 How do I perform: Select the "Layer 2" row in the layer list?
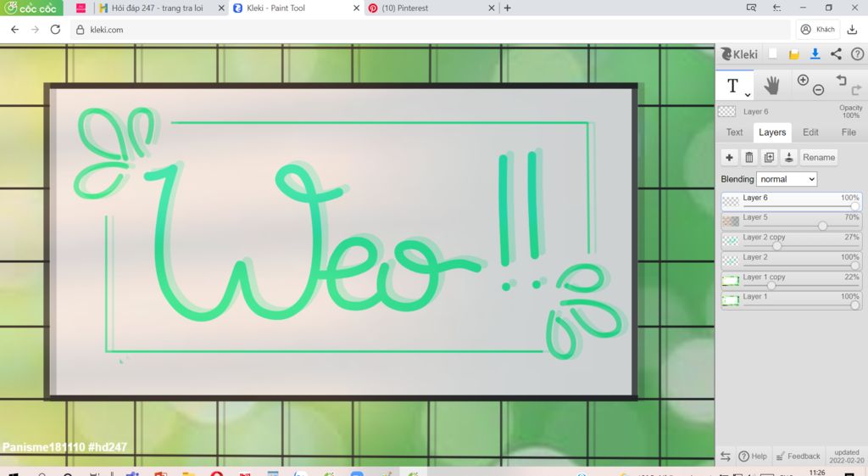pos(792,260)
